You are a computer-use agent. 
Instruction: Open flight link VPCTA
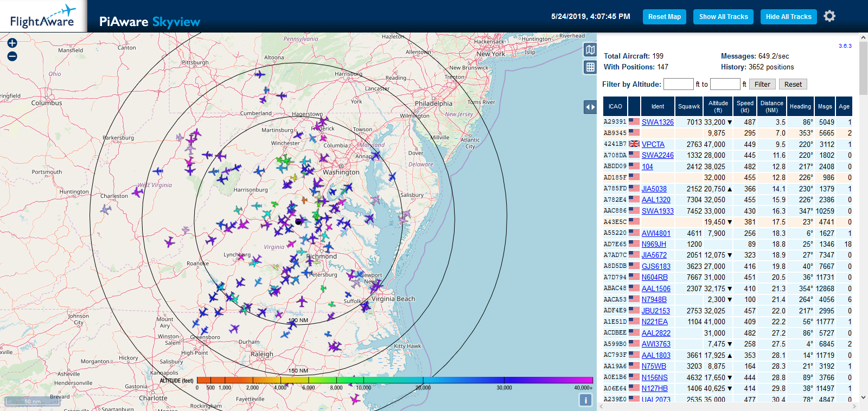pos(653,144)
